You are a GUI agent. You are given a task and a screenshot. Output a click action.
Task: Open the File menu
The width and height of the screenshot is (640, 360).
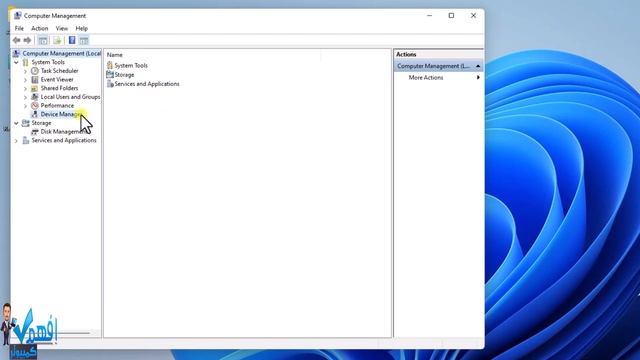(x=19, y=29)
